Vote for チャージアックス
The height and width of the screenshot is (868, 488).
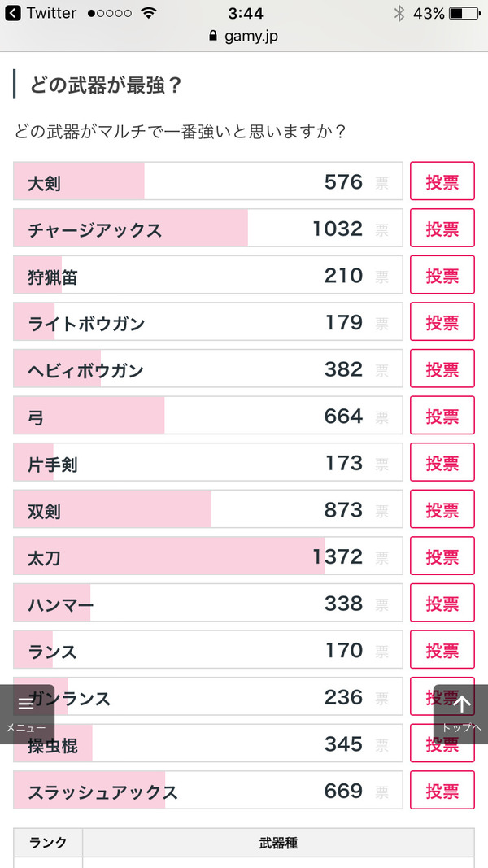tap(442, 228)
